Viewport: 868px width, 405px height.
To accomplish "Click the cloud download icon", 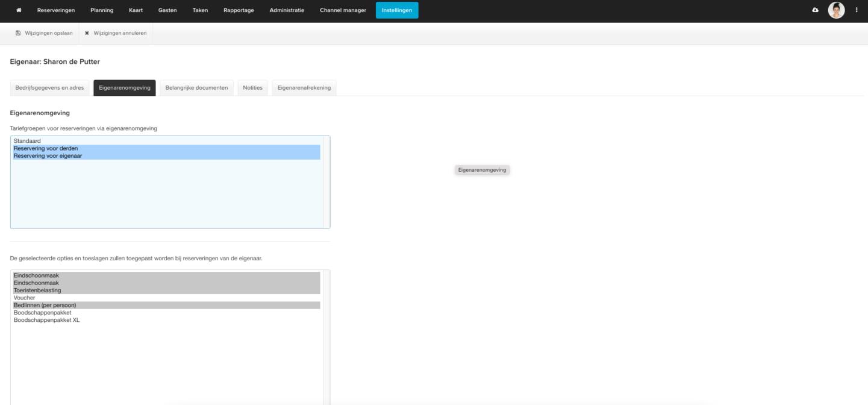I will [816, 10].
